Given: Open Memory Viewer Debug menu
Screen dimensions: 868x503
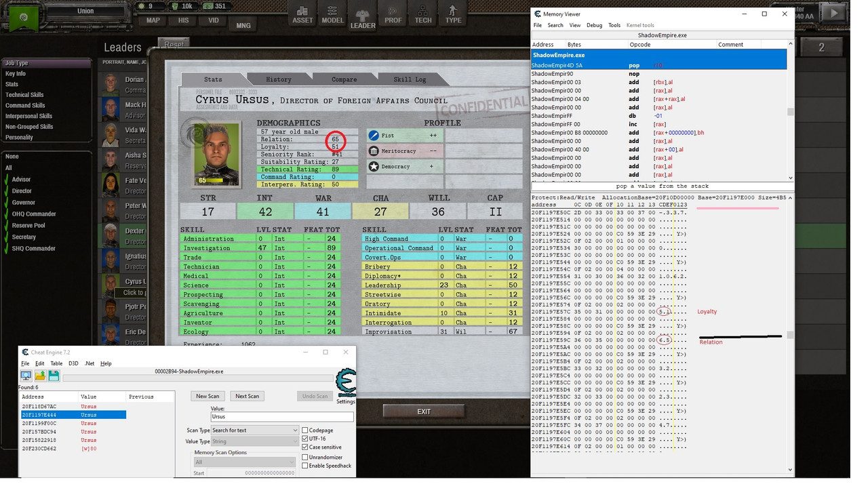Looking at the screenshot, I should (594, 25).
